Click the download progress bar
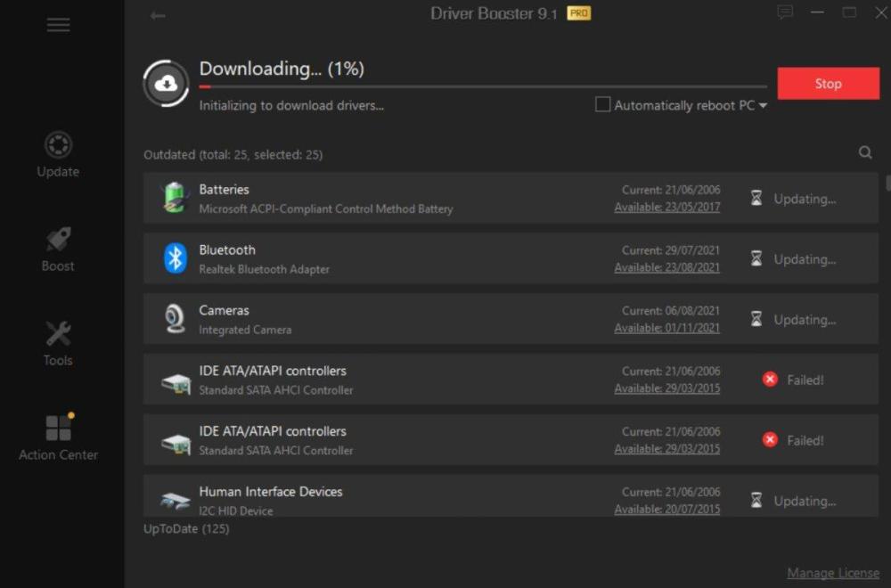 point(483,87)
